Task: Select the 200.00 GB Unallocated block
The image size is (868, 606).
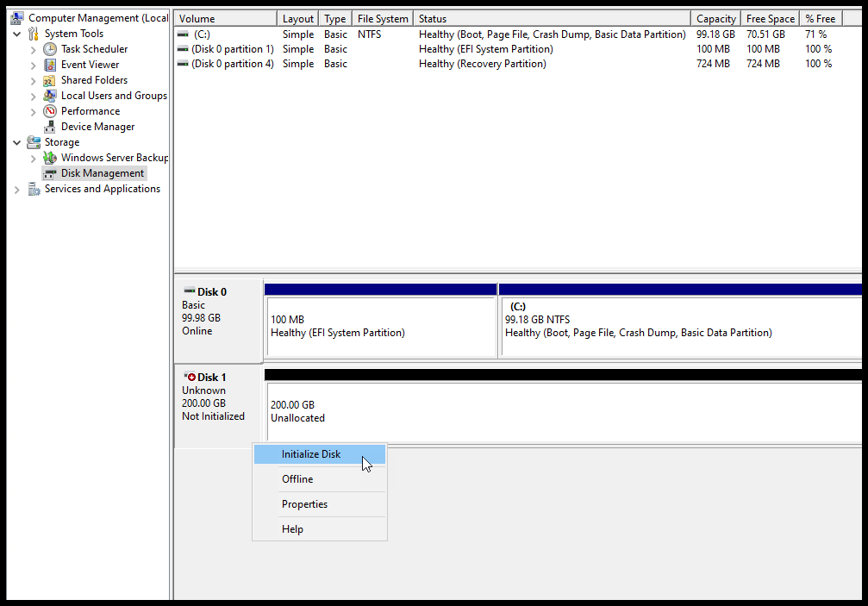Action: click(565, 412)
